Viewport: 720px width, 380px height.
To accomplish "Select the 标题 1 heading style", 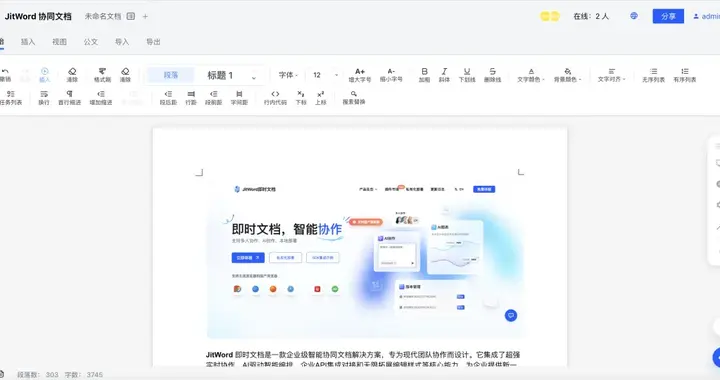I will point(220,75).
